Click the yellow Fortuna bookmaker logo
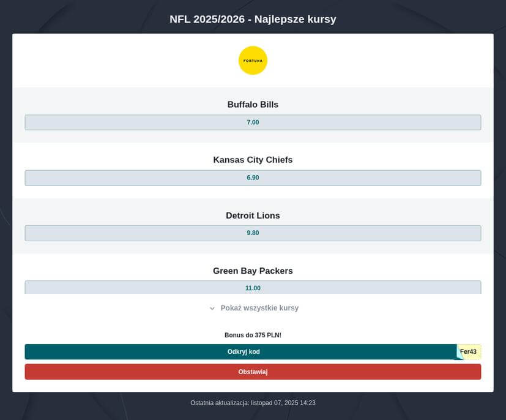This screenshot has height=420, width=506. pos(253,61)
